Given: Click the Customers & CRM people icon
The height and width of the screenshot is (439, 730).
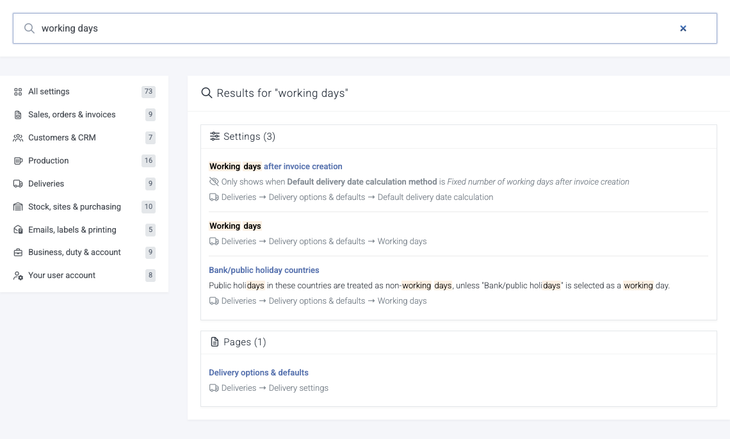Looking at the screenshot, I should [x=18, y=138].
